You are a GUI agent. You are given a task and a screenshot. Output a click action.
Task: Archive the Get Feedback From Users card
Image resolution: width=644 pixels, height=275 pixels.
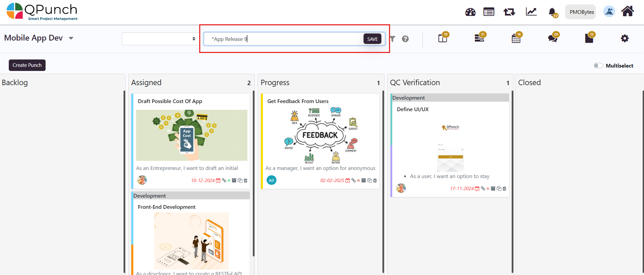(364, 180)
